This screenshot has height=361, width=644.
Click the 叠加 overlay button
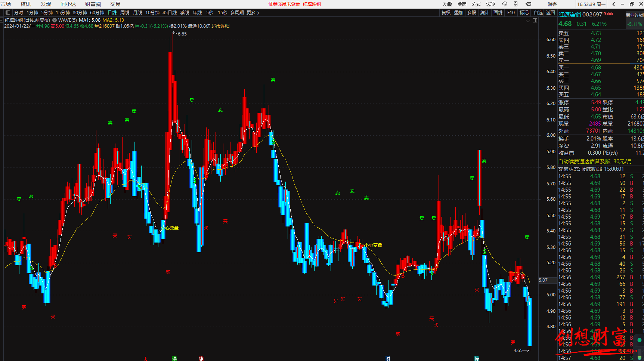pos(459,13)
